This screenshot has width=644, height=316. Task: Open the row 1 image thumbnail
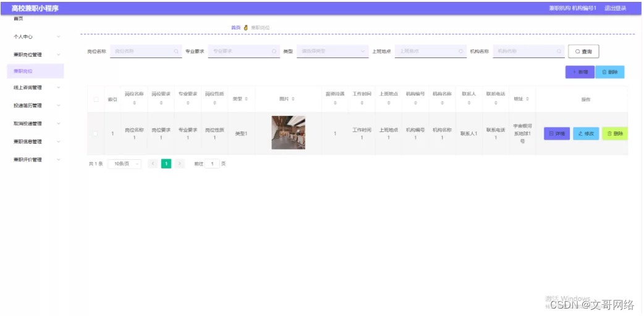[288, 133]
